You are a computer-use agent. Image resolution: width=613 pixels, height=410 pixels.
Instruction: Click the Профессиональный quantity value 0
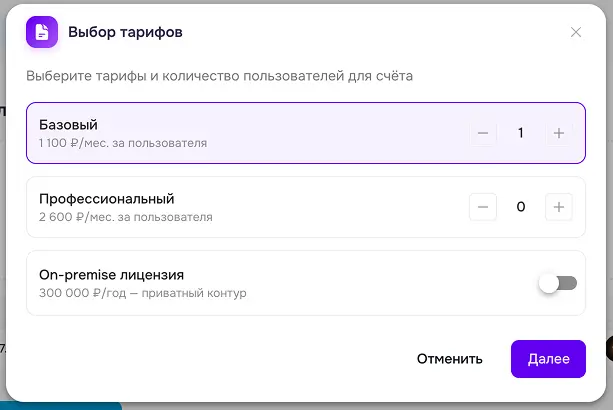tap(521, 207)
